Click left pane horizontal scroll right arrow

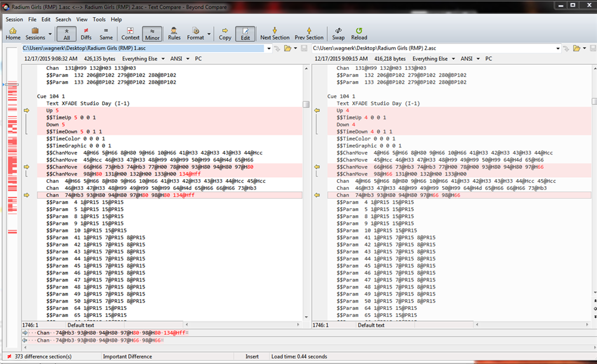tap(298, 325)
